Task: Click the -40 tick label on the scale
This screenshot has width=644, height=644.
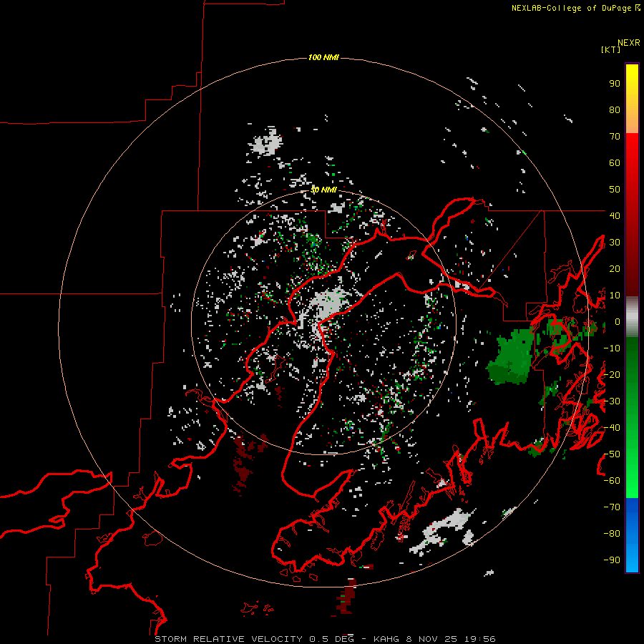Action: pyautogui.click(x=612, y=428)
